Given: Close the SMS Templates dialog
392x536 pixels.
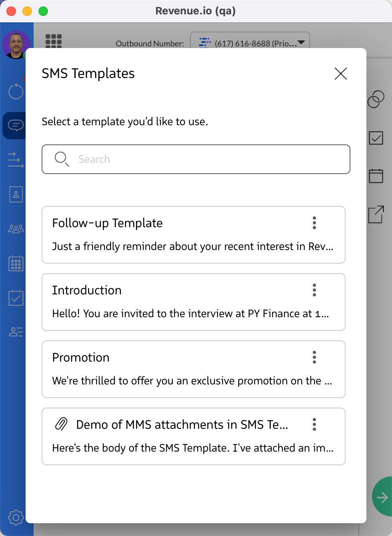Looking at the screenshot, I should (340, 74).
